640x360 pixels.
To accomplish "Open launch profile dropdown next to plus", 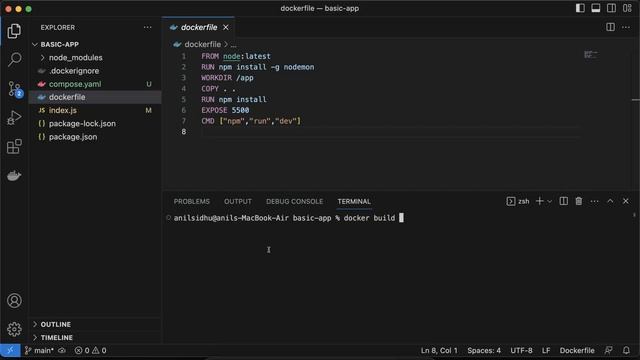I will (549, 201).
